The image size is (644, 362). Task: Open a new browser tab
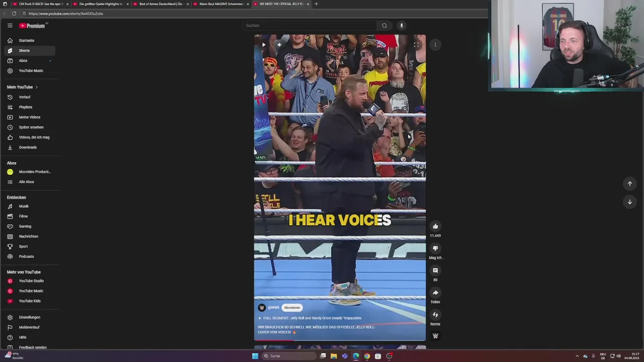pos(316,4)
